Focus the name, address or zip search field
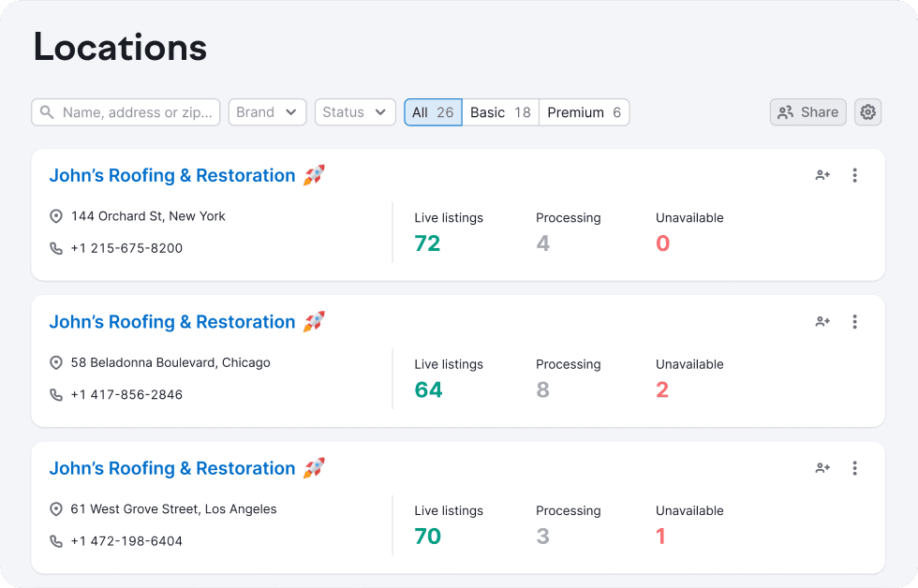 [x=136, y=112]
